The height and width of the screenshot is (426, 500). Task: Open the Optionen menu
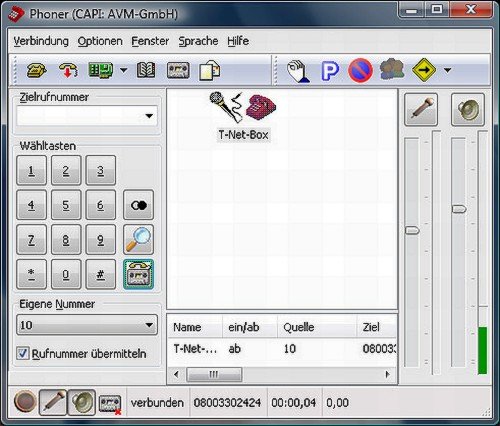coord(100,41)
